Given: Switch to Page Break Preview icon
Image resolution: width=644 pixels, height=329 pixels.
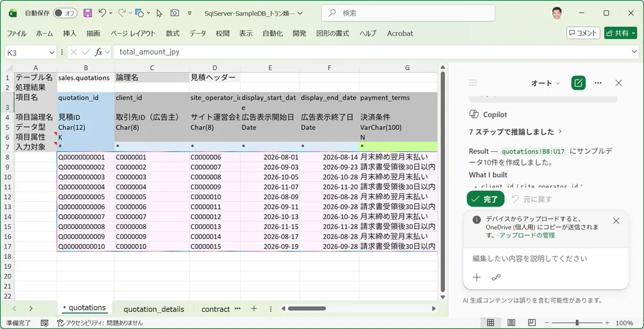Looking at the screenshot, I should pos(532,323).
